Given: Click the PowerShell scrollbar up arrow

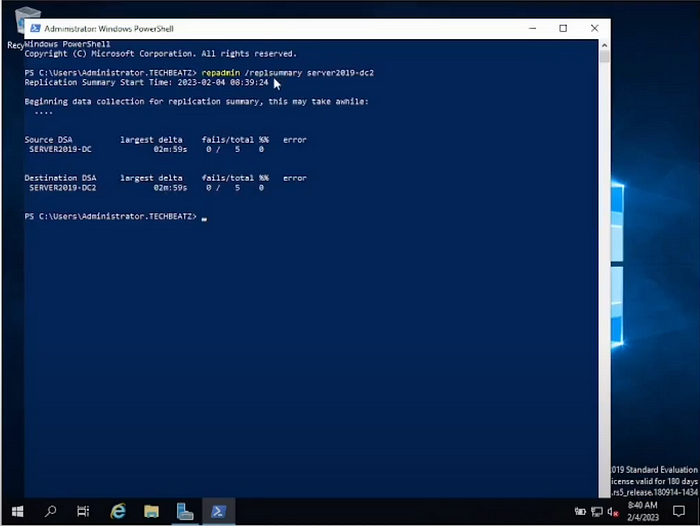Looking at the screenshot, I should point(604,45).
